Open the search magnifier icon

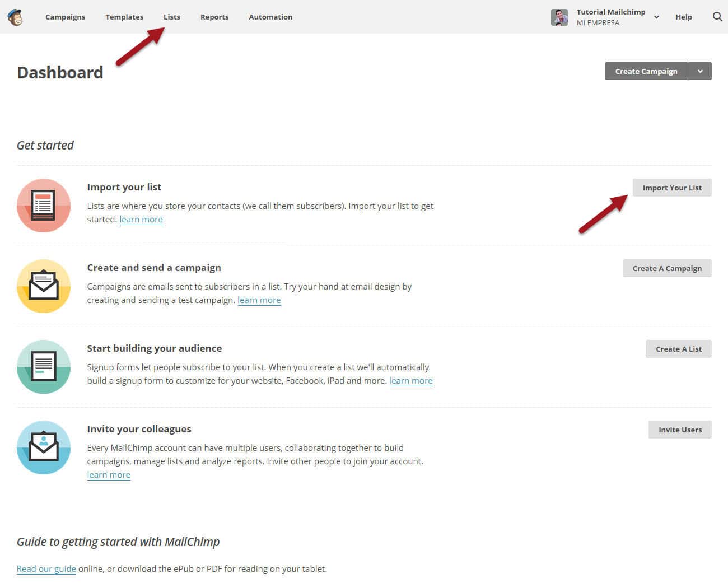(717, 17)
